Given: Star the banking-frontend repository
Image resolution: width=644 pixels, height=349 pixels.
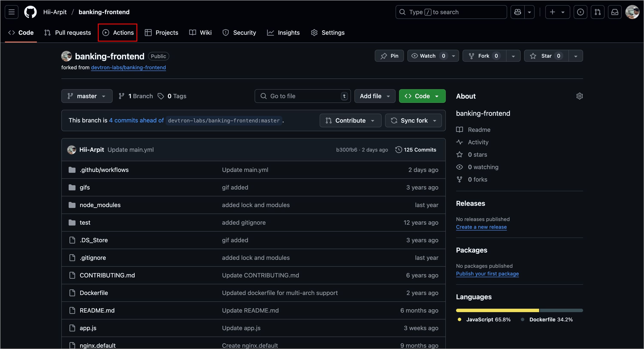Looking at the screenshot, I should pyautogui.click(x=546, y=56).
